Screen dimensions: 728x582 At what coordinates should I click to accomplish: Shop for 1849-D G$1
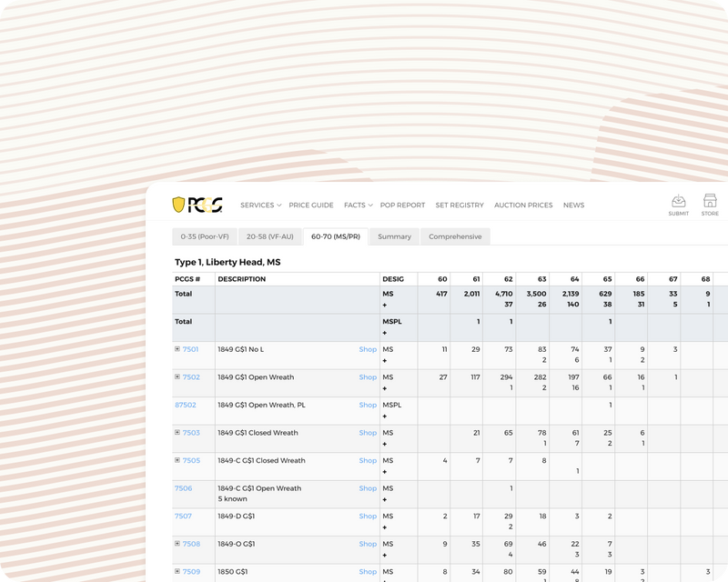[x=368, y=517]
